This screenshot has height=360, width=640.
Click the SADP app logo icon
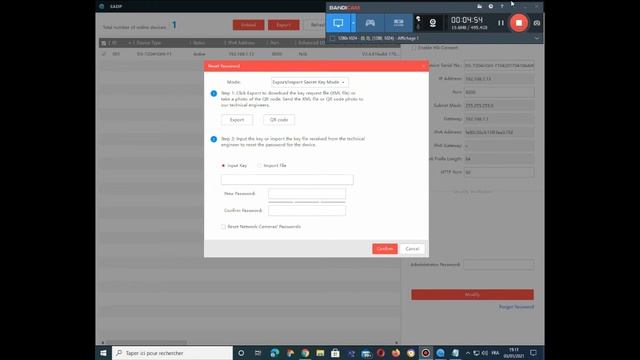102,6
